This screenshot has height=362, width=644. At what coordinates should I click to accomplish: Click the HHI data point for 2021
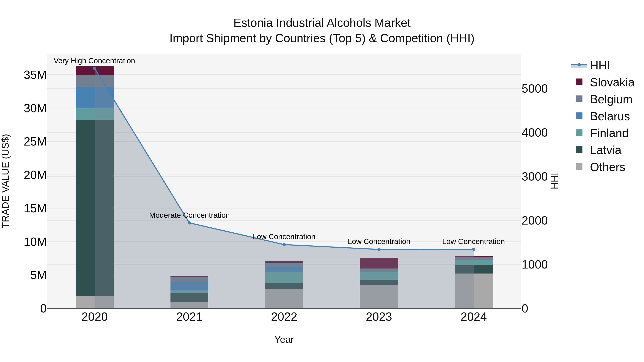[189, 223]
